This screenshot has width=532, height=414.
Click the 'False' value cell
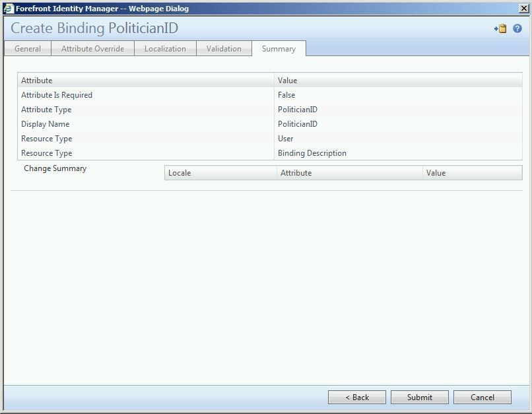[286, 95]
